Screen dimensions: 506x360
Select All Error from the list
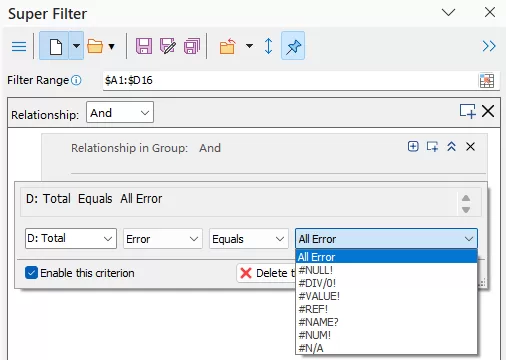click(386, 257)
